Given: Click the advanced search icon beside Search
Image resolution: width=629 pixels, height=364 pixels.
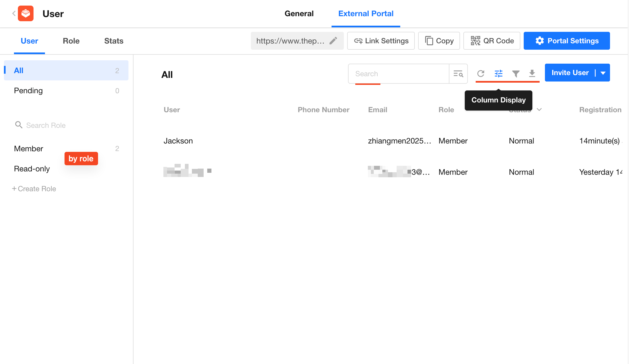Looking at the screenshot, I should point(458,74).
